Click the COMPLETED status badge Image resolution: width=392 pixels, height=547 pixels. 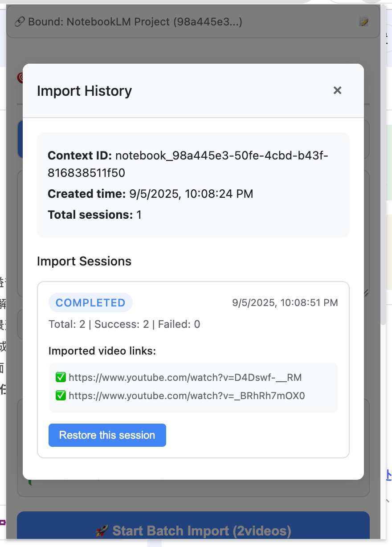point(90,302)
